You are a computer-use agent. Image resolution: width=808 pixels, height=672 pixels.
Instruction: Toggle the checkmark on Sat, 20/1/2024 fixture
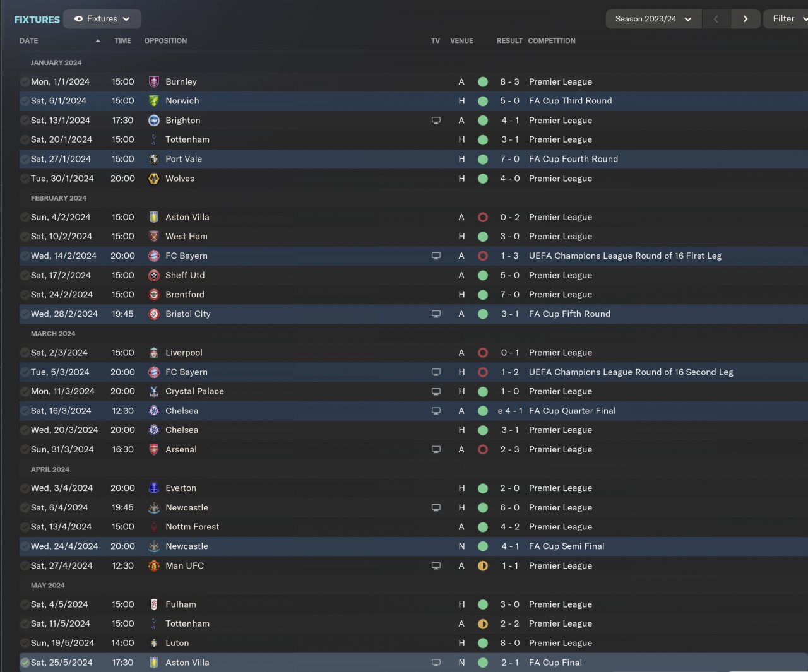[25, 139]
